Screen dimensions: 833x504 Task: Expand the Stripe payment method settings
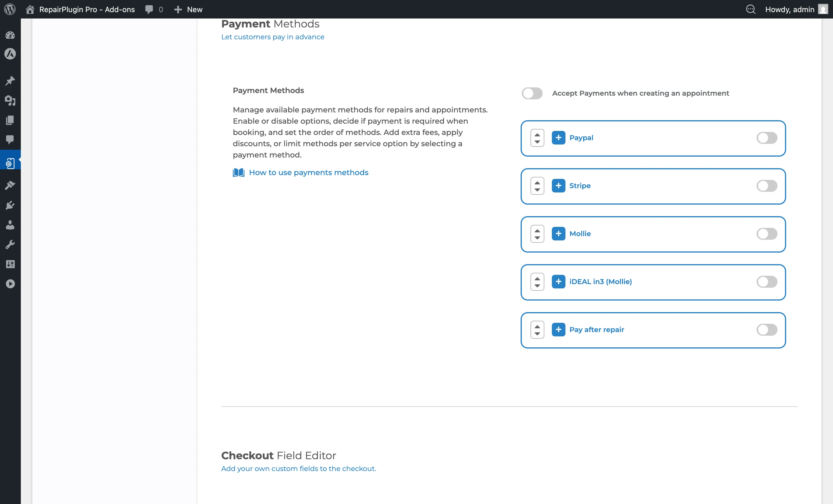click(559, 186)
